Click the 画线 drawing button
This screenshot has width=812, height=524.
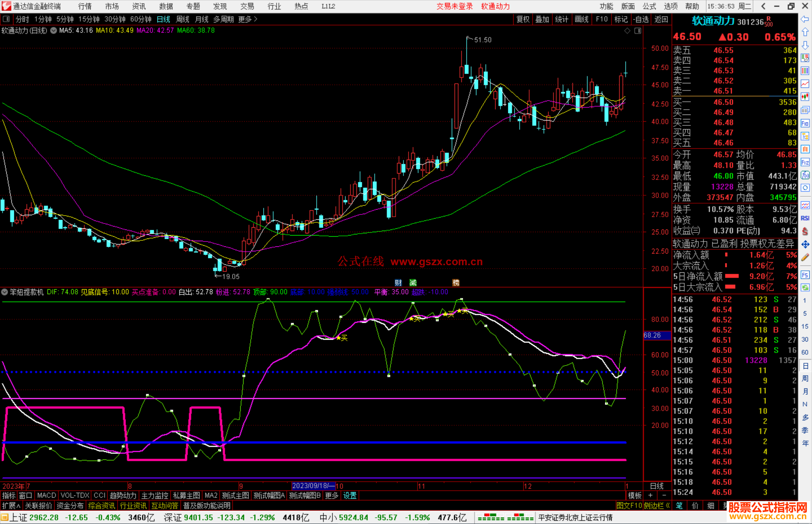tap(582, 19)
